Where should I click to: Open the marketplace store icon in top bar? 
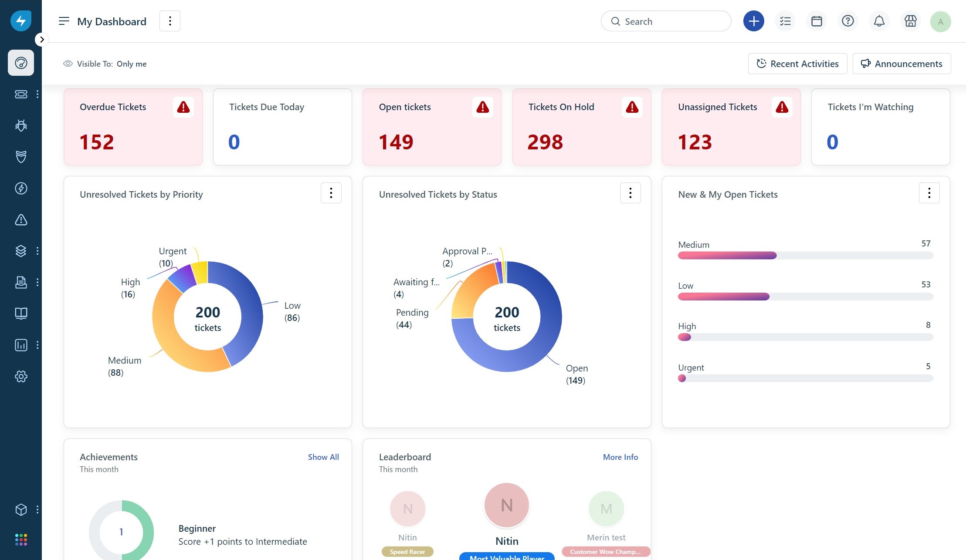(910, 20)
